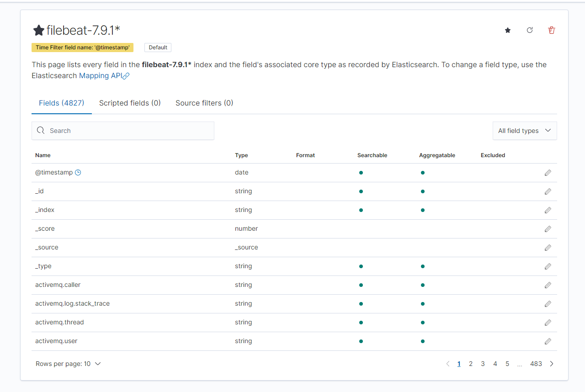585x392 pixels.
Task: Open the All field types filter dropdown
Action: pos(524,131)
